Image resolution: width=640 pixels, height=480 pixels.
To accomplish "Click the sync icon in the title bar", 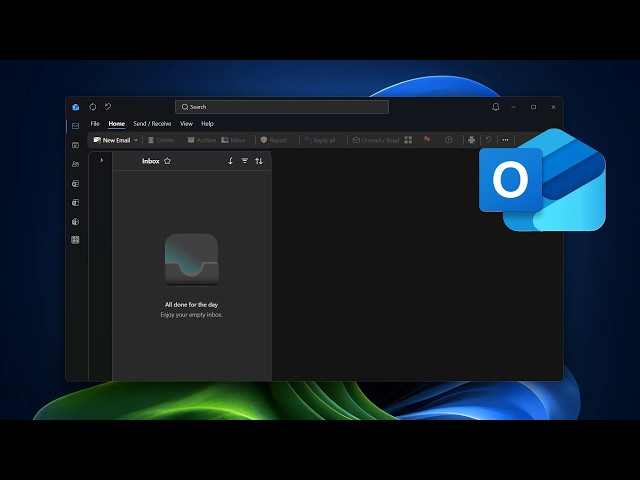I will pyautogui.click(x=93, y=107).
